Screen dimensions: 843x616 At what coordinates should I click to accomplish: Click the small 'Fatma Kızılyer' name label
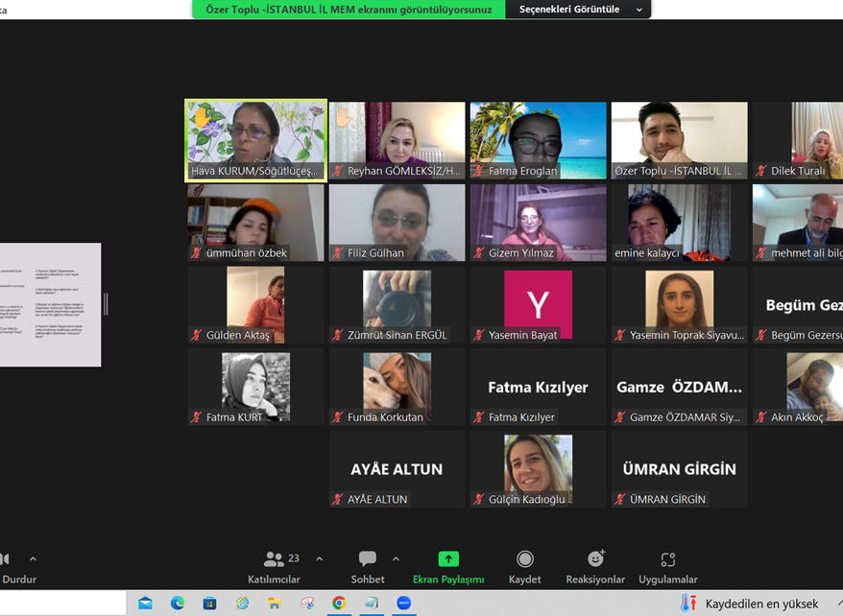coord(521,417)
